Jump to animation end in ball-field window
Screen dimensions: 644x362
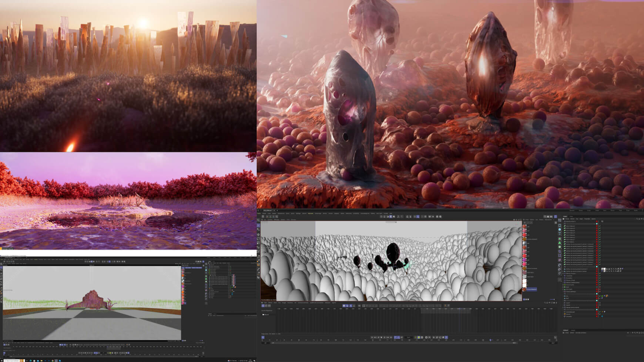coord(391,337)
